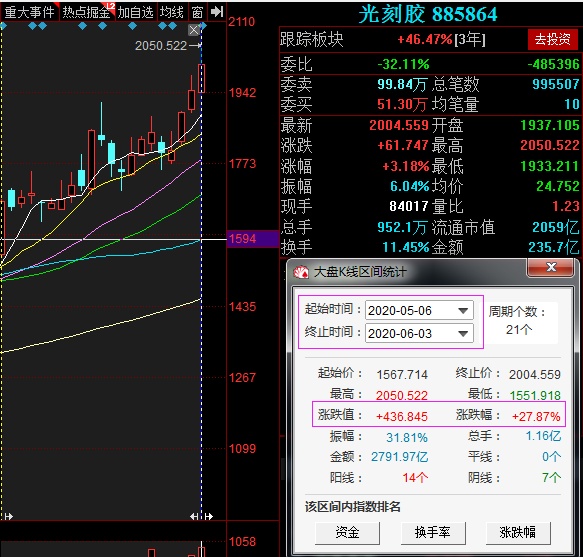Click the 终止时间 2020-06-03 date field

[419, 334]
